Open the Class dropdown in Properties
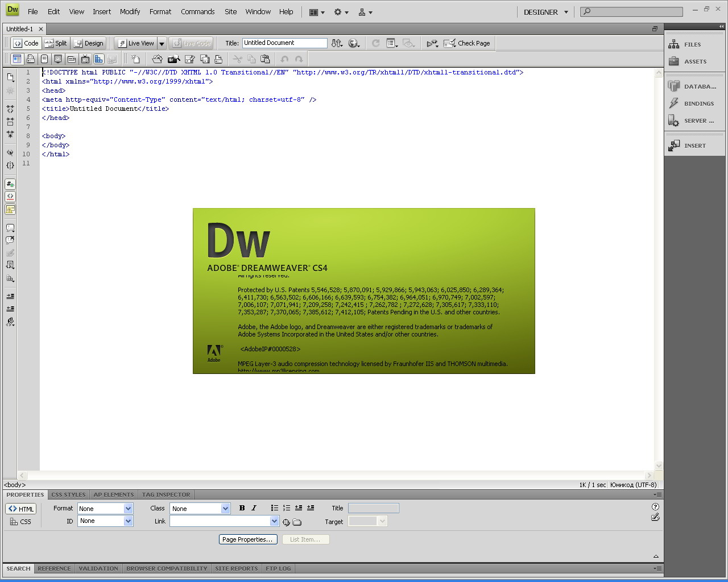The width and height of the screenshot is (728, 582). [200, 509]
